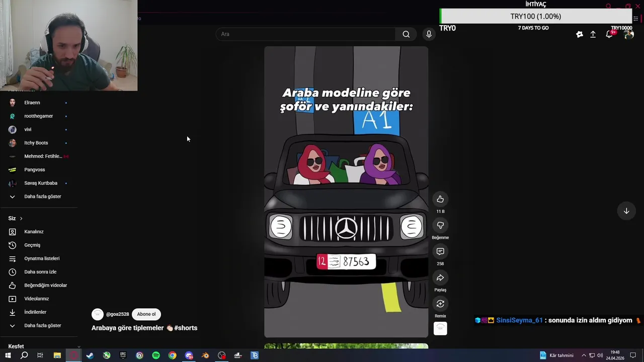Like the Short with thumbs up
Viewport: 644px width, 362px height.
coord(440,199)
